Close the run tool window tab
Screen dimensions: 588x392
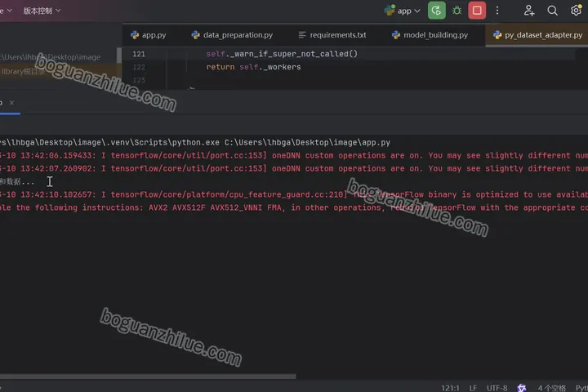(x=12, y=102)
